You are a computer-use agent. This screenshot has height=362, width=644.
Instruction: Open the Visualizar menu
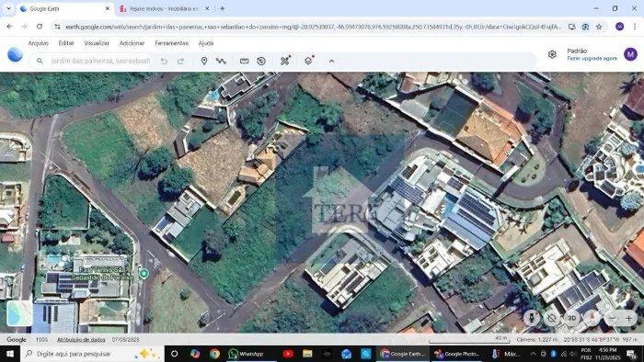point(97,43)
